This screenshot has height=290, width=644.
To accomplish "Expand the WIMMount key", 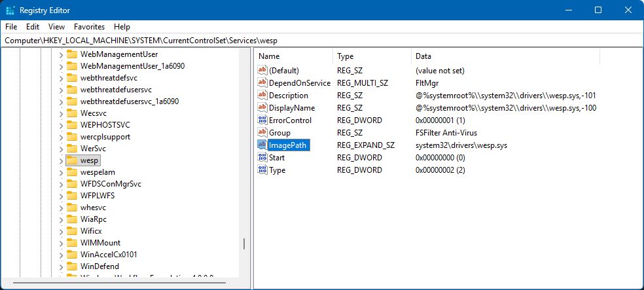I will pos(61,243).
